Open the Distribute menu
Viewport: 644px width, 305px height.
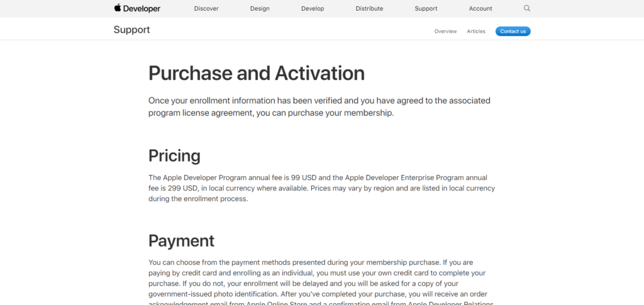pyautogui.click(x=369, y=9)
